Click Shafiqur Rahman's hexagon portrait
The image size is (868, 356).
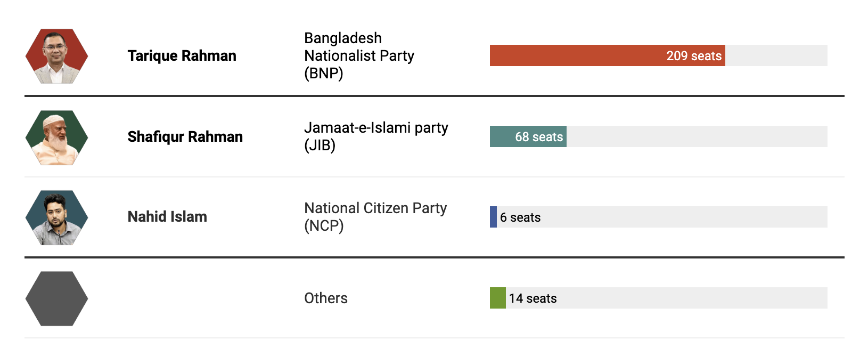pyautogui.click(x=56, y=137)
